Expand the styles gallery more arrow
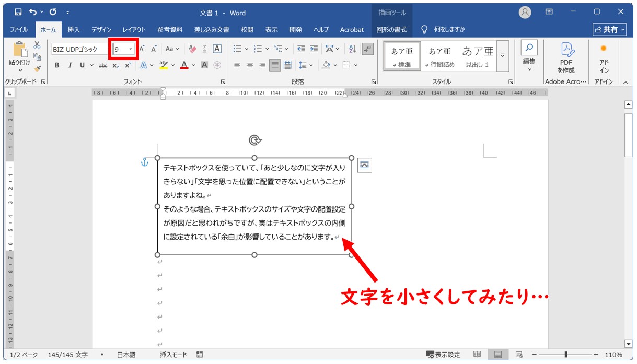 point(503,56)
